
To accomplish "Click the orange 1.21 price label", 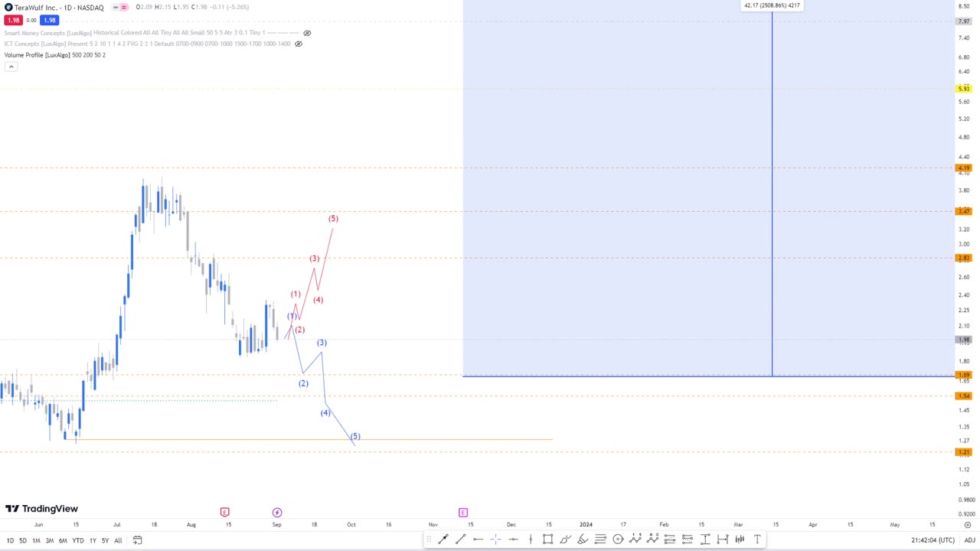I will click(965, 452).
